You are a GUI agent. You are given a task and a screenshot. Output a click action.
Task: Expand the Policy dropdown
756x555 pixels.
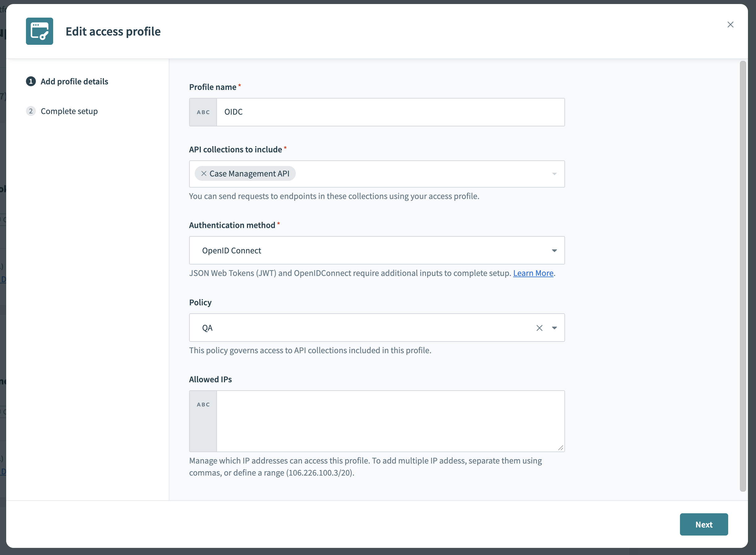click(x=554, y=328)
